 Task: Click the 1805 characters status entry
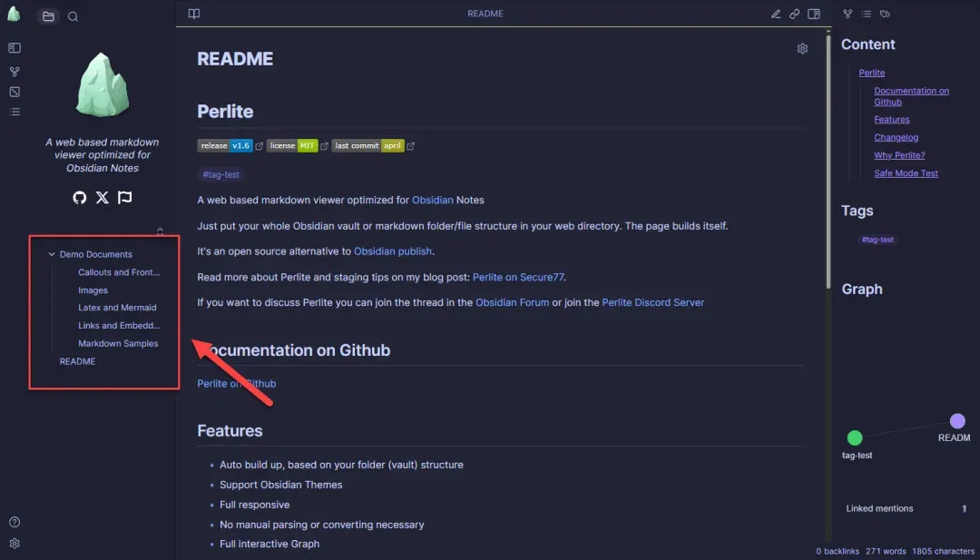pyautogui.click(x=943, y=551)
